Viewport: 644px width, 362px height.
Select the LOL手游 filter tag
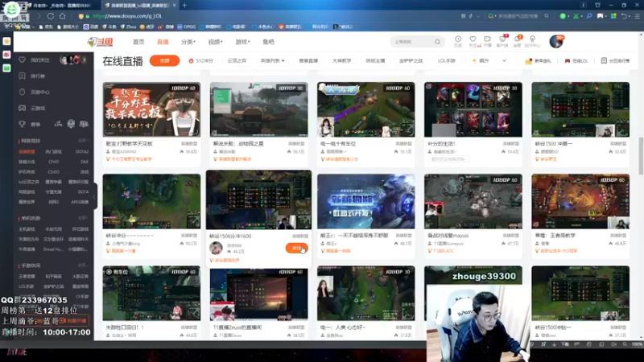[x=447, y=61]
